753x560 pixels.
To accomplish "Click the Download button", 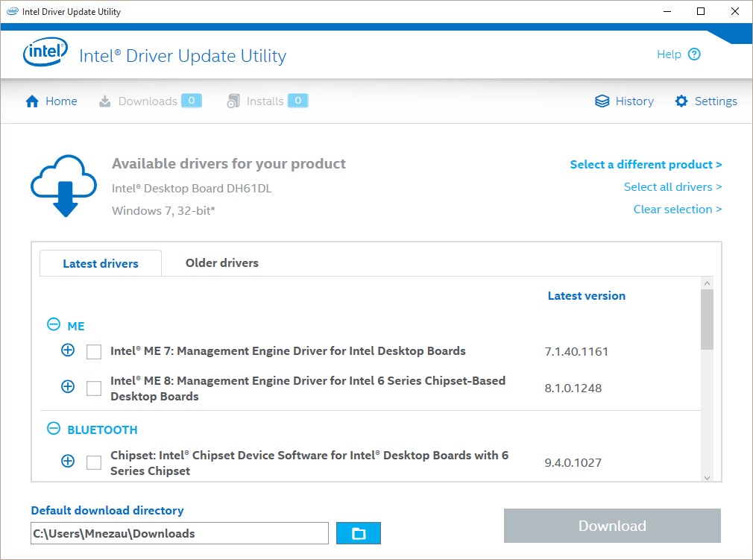I will tap(612, 526).
